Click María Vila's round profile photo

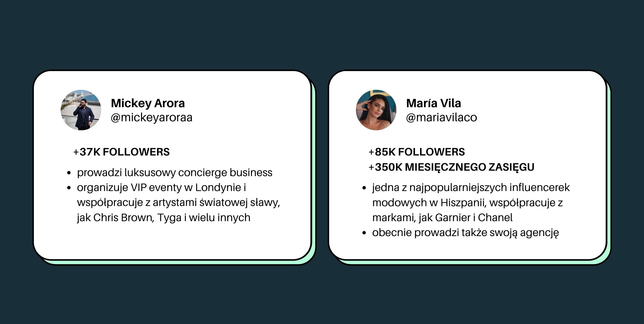(x=376, y=110)
